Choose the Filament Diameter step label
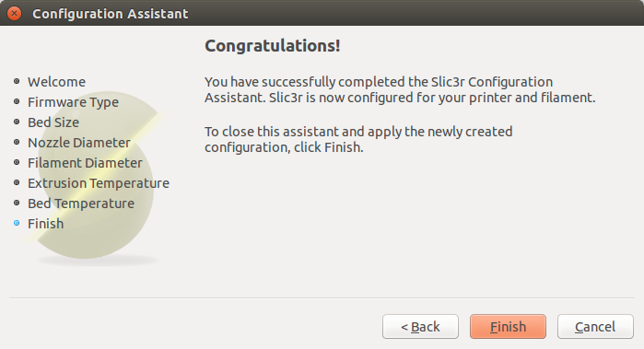The image size is (644, 349). pyautogui.click(x=85, y=163)
